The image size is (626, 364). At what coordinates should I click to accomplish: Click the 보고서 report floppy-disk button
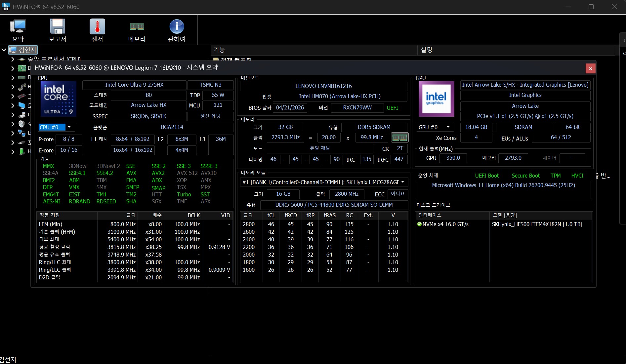click(x=58, y=30)
